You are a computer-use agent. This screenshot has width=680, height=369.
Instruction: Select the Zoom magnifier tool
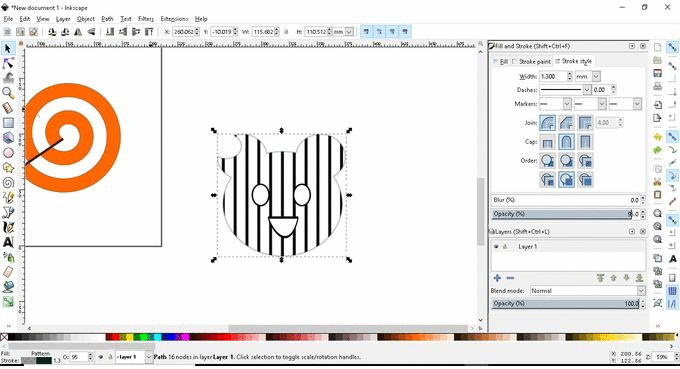[x=8, y=93]
